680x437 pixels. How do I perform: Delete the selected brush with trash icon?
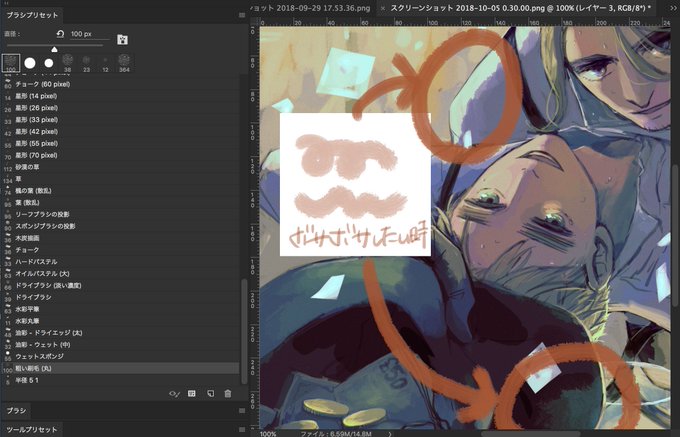click(228, 394)
